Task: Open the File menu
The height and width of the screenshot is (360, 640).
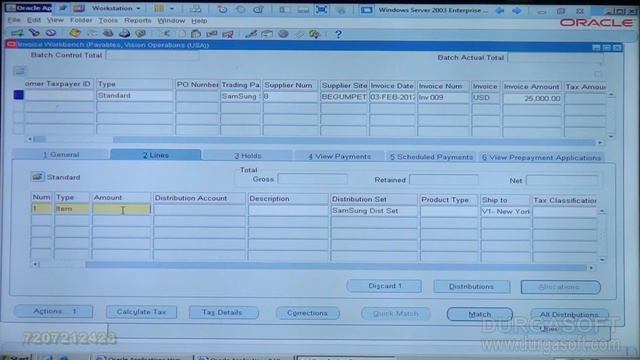Action: click(x=14, y=20)
